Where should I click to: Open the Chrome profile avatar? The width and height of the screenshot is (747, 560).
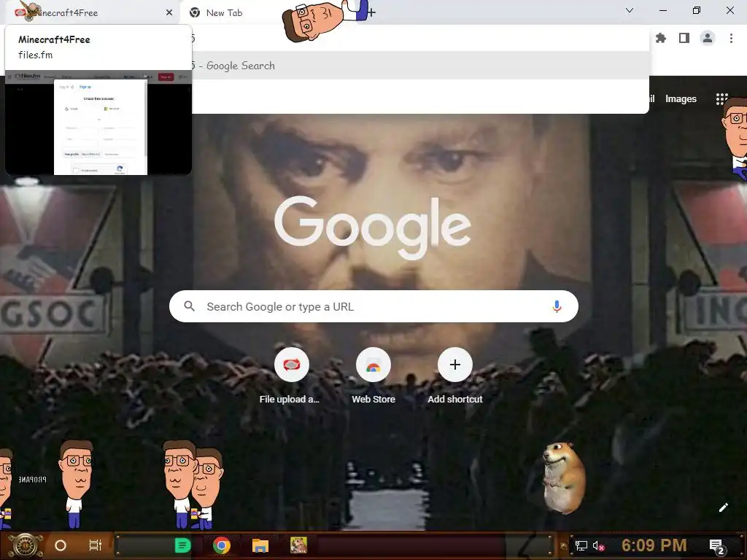pos(708,38)
